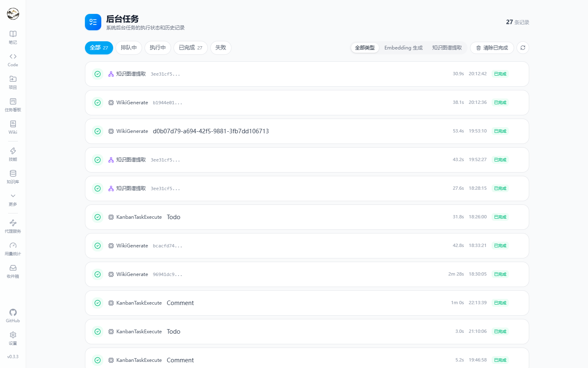588x368 pixels.
Task: Click the v0.3.3 version label
Action: 13,357
